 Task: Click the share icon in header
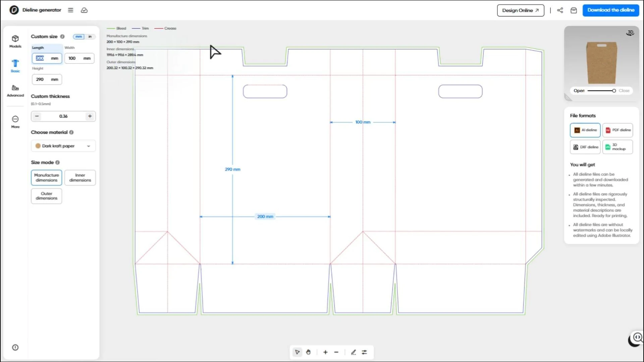pos(560,10)
